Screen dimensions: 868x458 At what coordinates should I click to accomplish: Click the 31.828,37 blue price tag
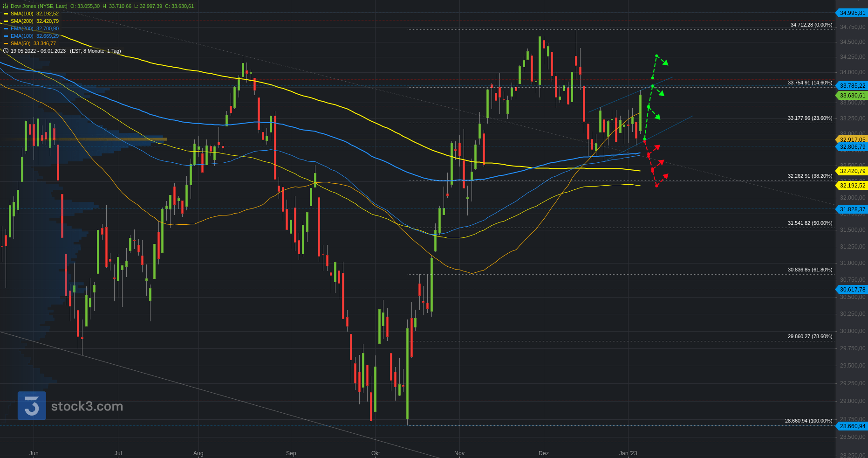pyautogui.click(x=852, y=209)
